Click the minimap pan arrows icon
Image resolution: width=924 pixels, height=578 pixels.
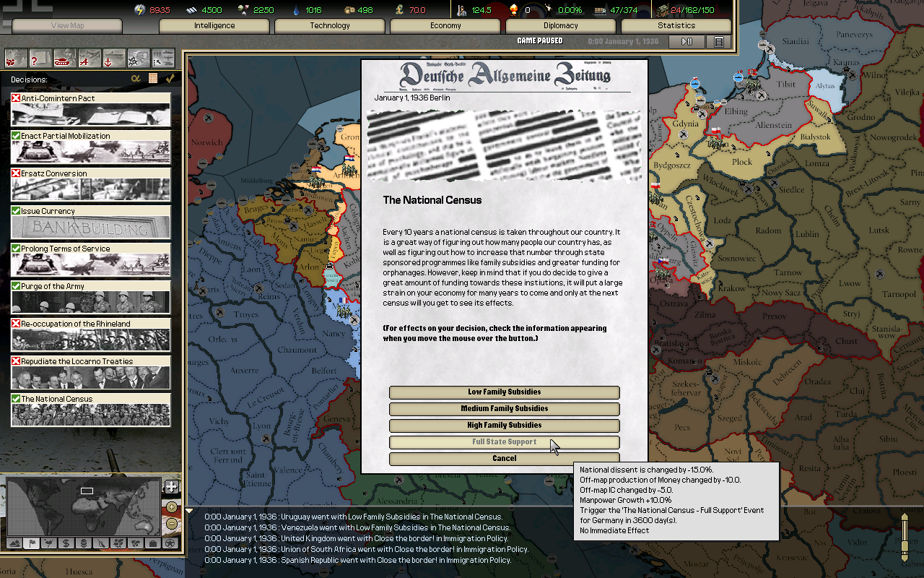(x=171, y=486)
